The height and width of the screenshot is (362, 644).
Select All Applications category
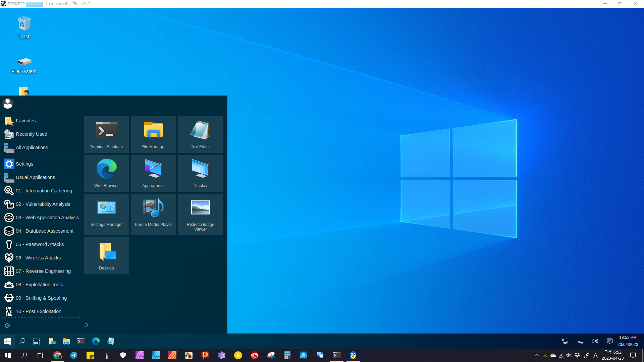pyautogui.click(x=32, y=147)
